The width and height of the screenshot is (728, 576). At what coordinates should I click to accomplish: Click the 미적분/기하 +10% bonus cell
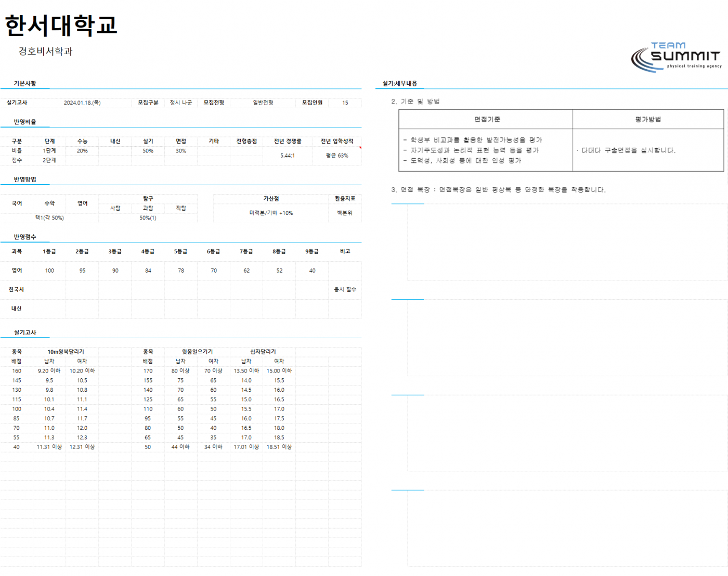(x=271, y=213)
